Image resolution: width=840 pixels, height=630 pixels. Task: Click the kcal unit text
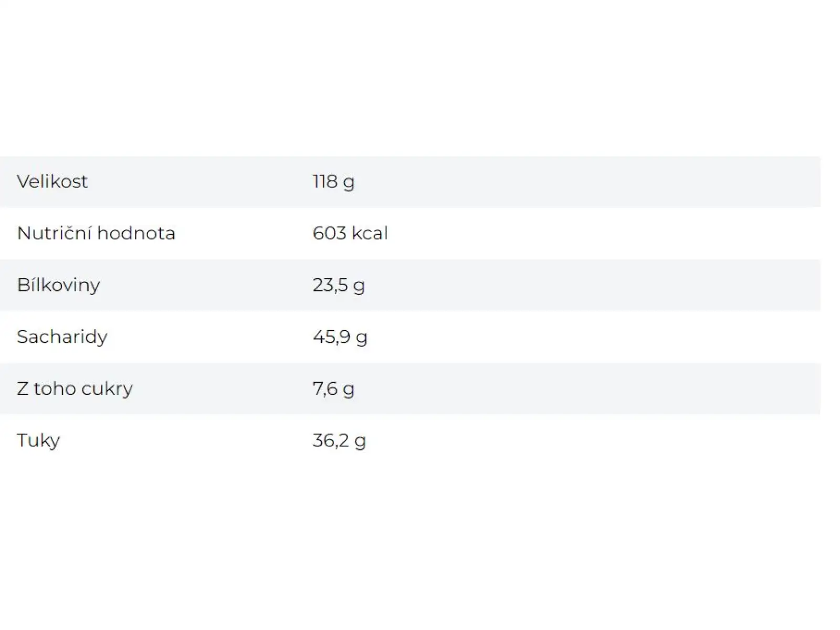click(370, 233)
